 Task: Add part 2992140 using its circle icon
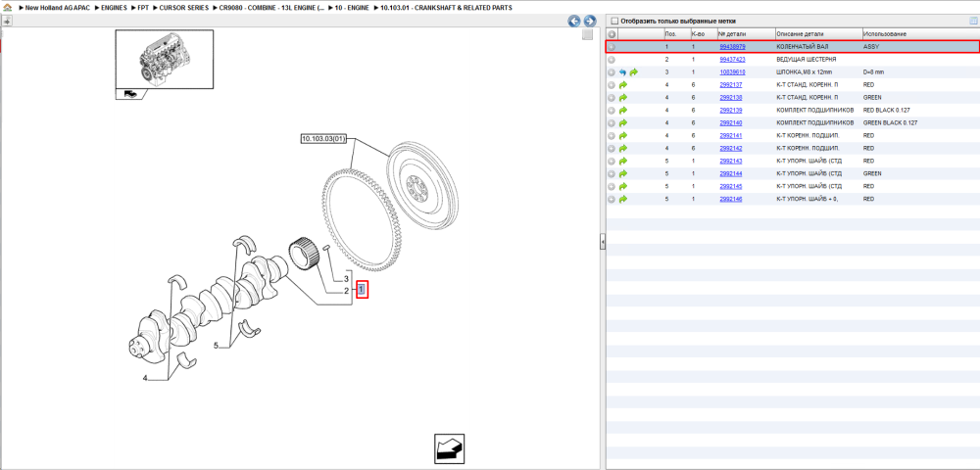coord(612,123)
